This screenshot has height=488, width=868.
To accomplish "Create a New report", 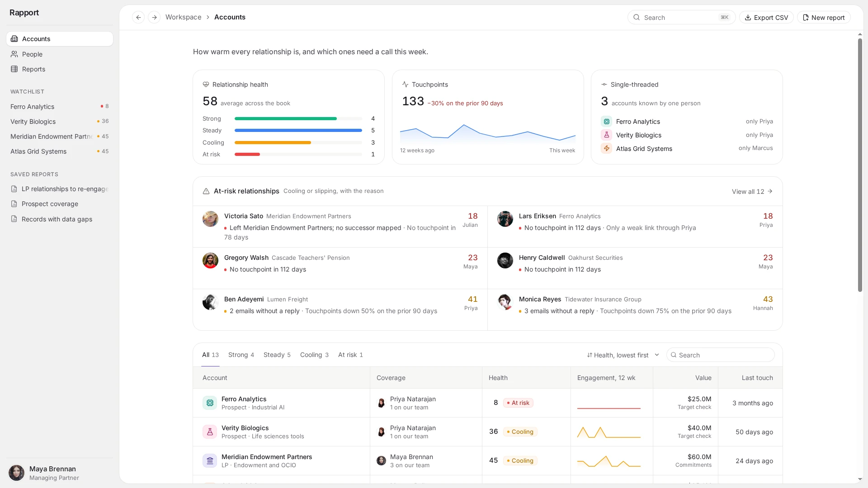I will click(x=824, y=18).
